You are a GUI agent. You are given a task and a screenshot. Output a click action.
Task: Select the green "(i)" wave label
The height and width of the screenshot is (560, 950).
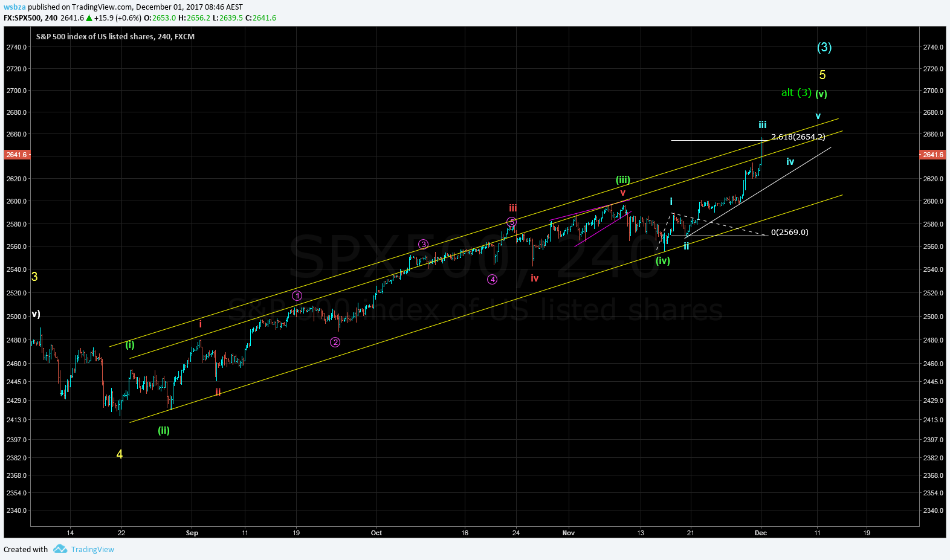(x=130, y=345)
